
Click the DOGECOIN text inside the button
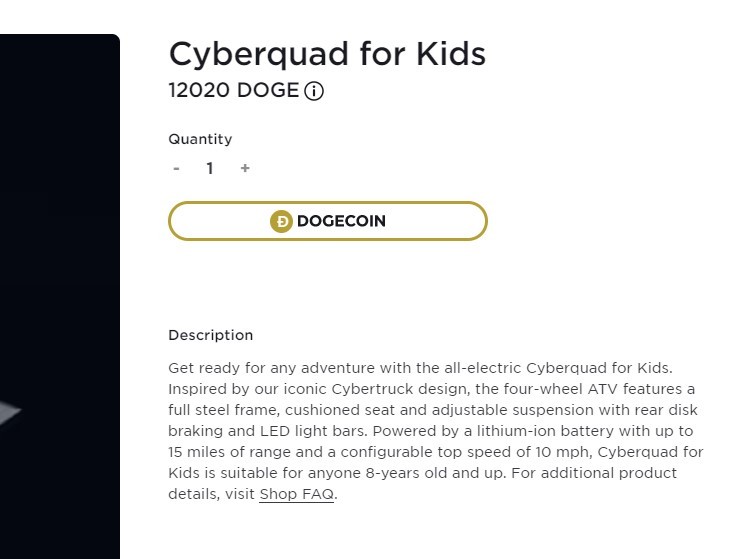(341, 221)
